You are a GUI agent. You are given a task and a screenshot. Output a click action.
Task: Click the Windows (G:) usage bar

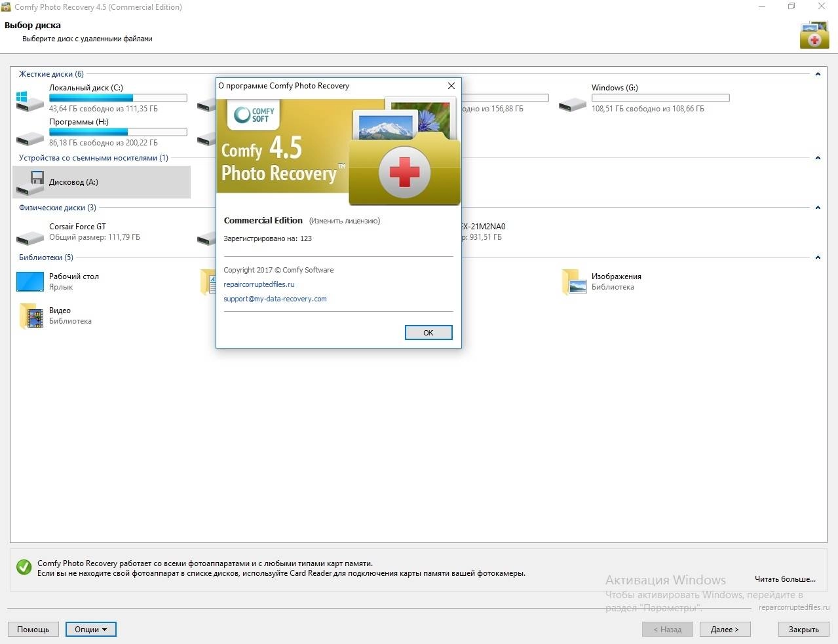[x=660, y=98]
